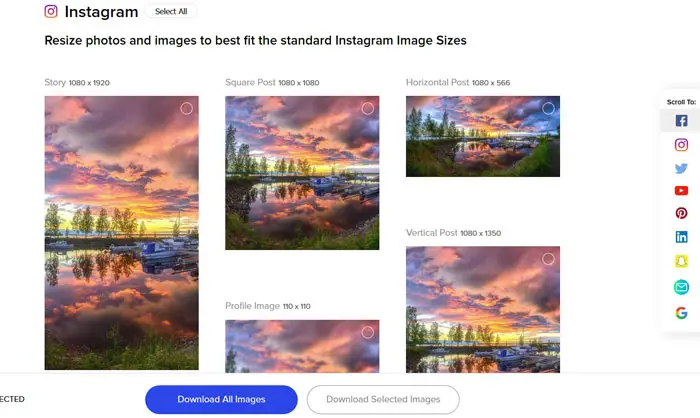Click the Select All button
The height and width of the screenshot is (418, 700).
coord(171,12)
